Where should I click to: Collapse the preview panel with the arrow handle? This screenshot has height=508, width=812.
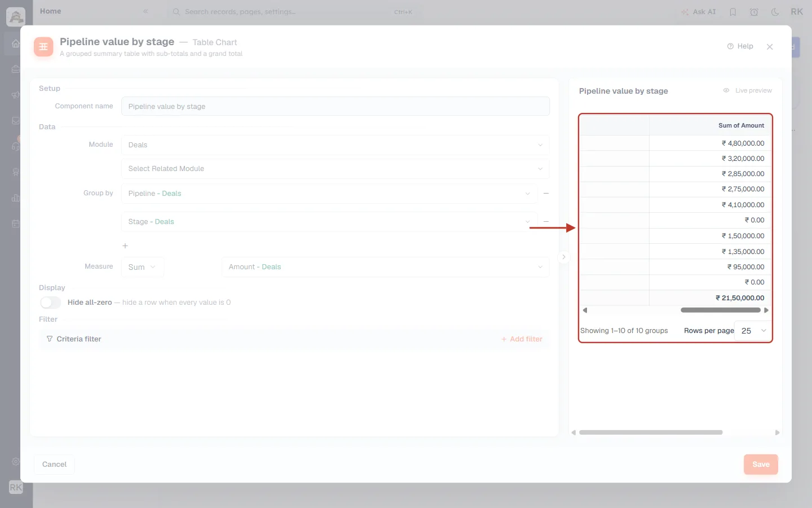[x=563, y=257]
